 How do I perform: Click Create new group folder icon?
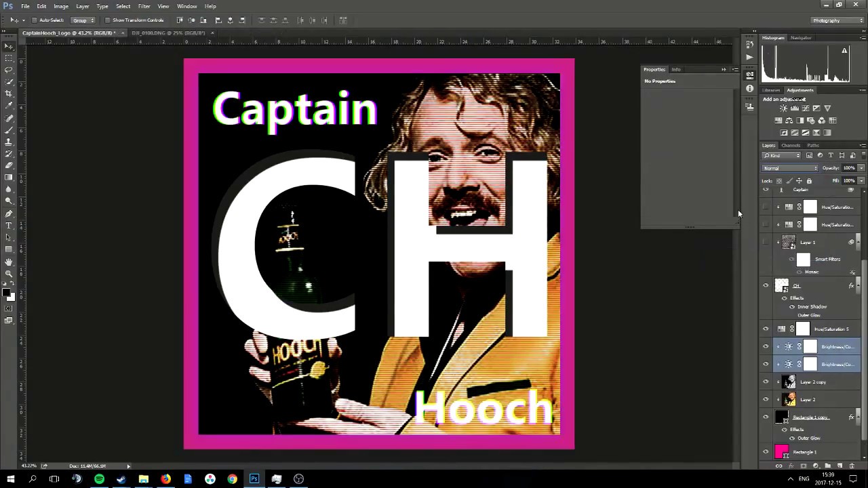827,466
